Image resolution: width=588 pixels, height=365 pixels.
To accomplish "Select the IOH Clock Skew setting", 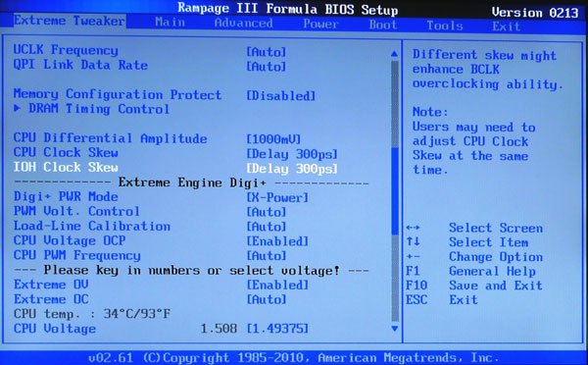I will pos(66,167).
